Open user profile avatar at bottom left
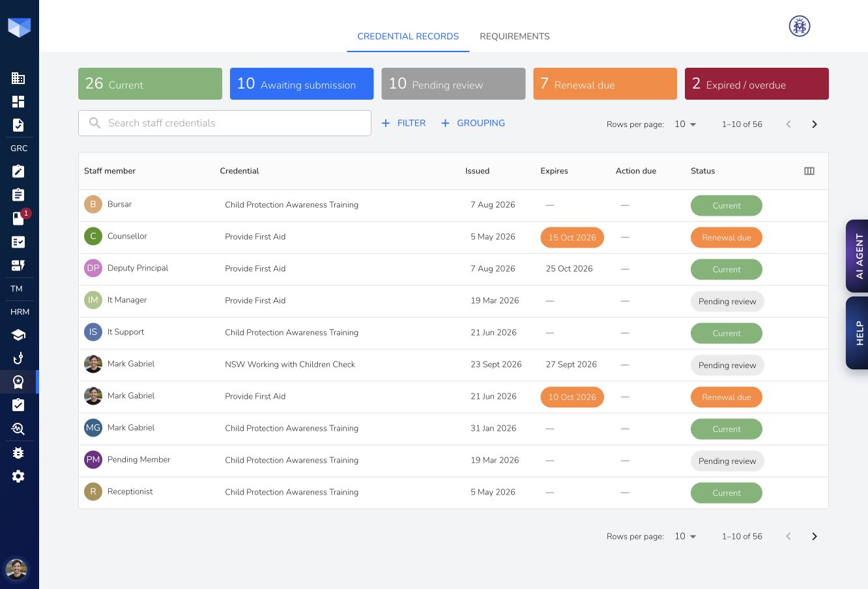The width and height of the screenshot is (868, 589). point(16,569)
